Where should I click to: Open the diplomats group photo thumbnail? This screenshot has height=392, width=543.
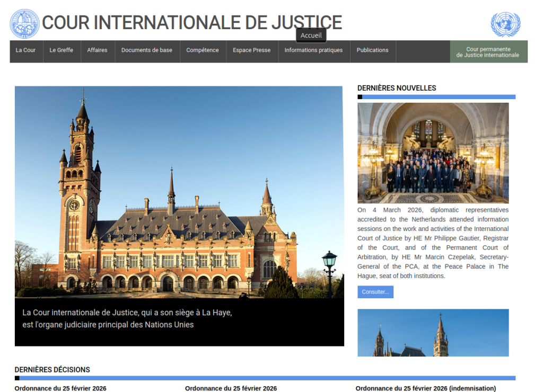coord(433,153)
